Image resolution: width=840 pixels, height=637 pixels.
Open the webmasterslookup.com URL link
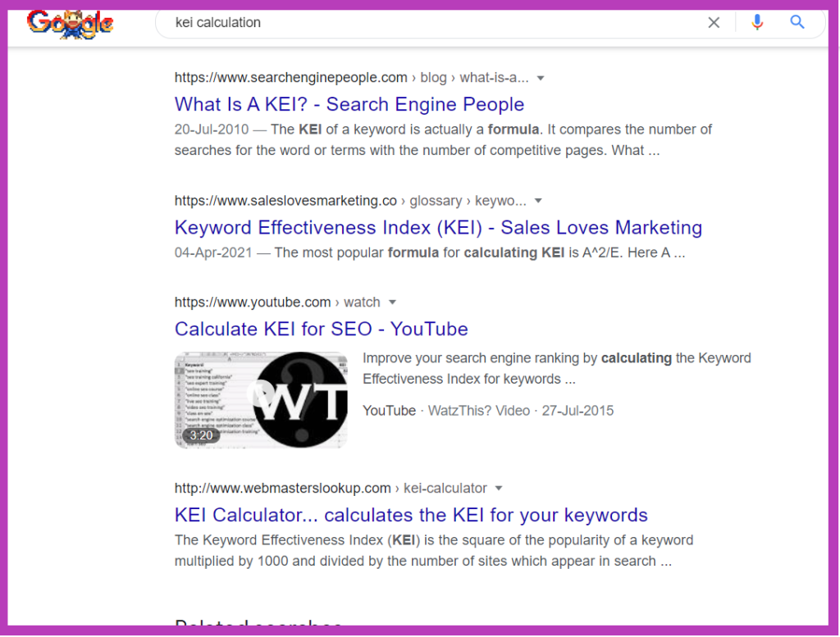[x=282, y=488]
